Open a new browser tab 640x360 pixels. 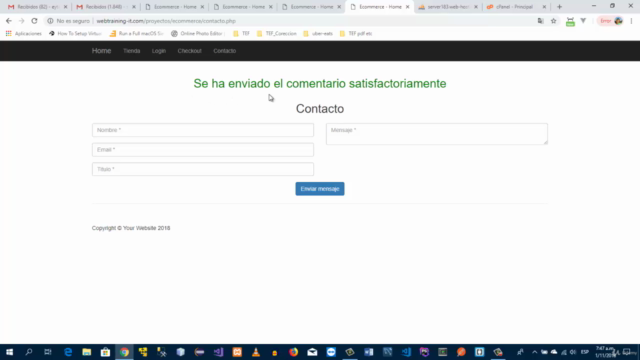point(559,7)
